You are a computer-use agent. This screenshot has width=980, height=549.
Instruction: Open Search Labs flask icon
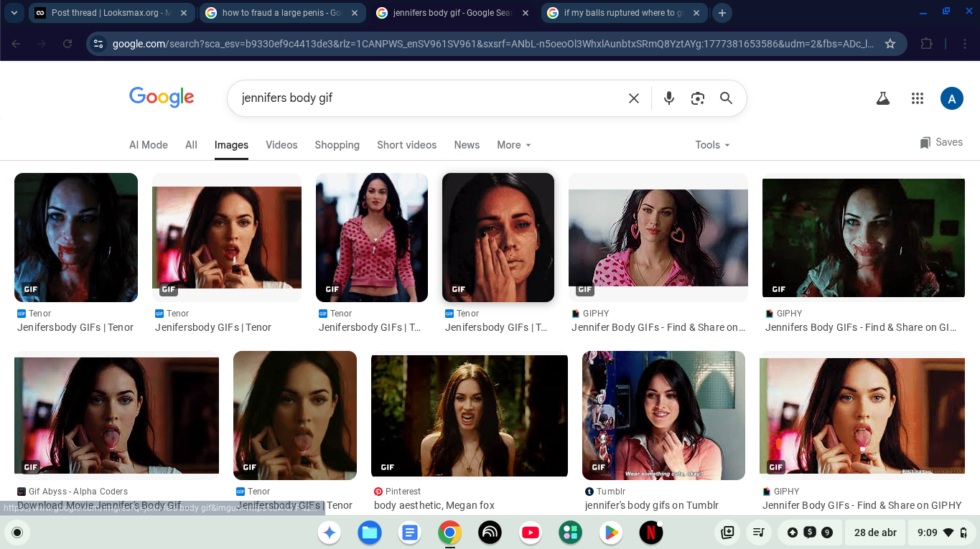pos(882,99)
